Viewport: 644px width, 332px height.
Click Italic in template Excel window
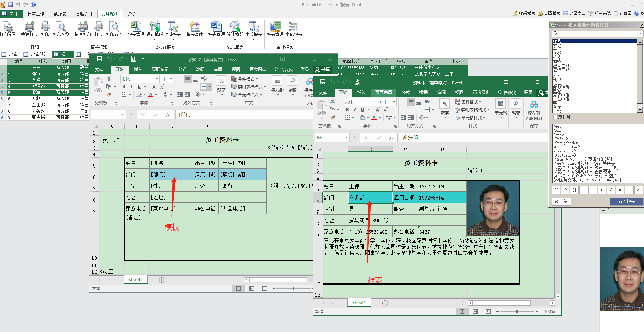[x=131, y=87]
